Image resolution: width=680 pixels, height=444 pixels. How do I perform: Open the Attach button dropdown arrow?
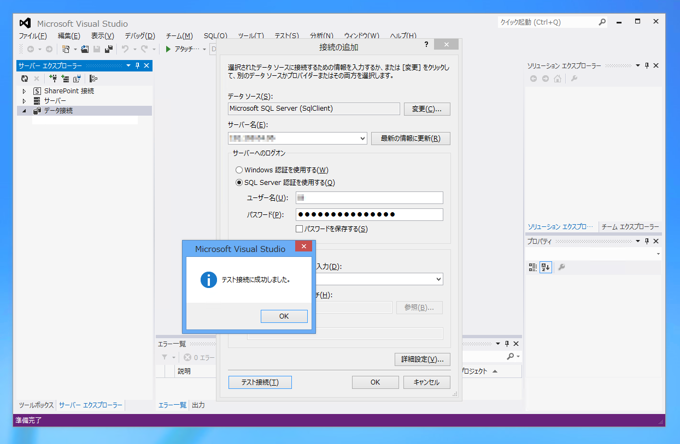tap(204, 49)
